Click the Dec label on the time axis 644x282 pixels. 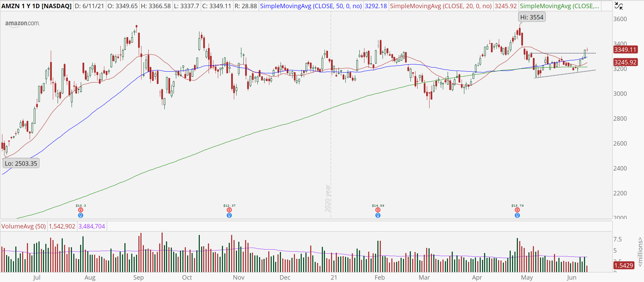(285, 278)
